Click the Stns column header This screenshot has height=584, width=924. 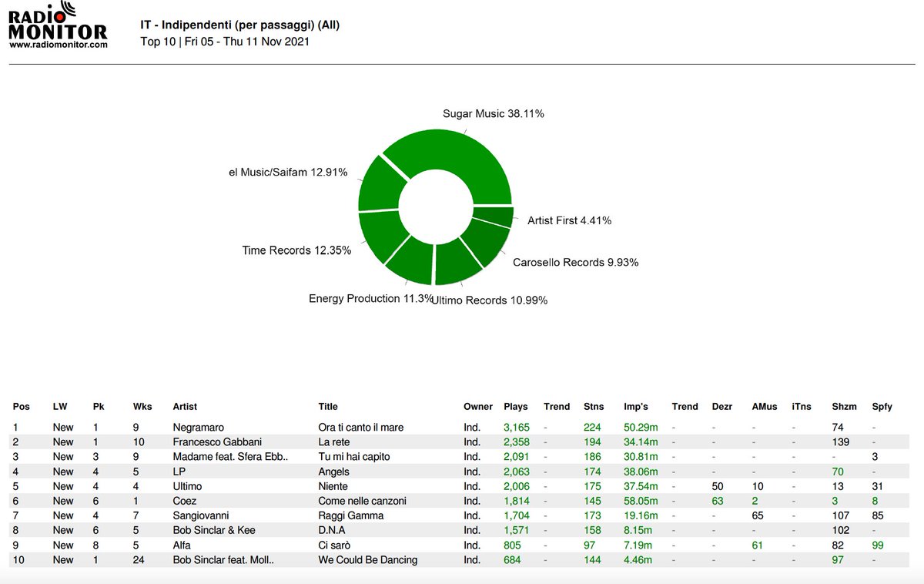tap(594, 406)
